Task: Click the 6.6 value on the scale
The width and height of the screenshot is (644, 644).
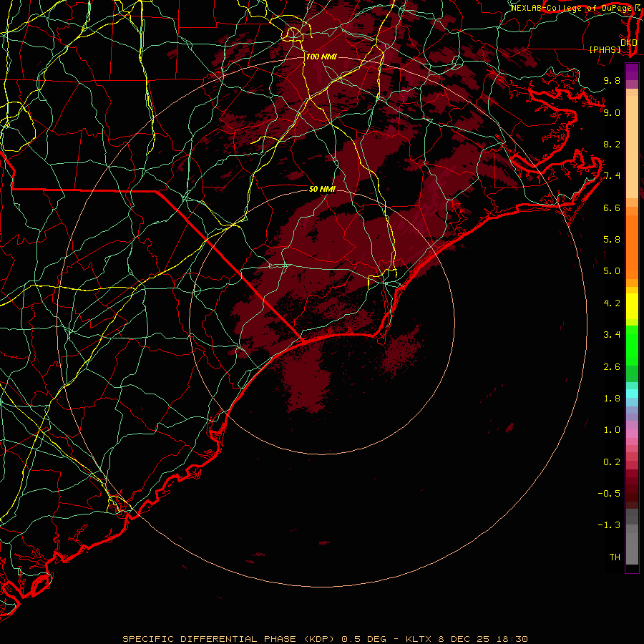Action: tap(612, 208)
